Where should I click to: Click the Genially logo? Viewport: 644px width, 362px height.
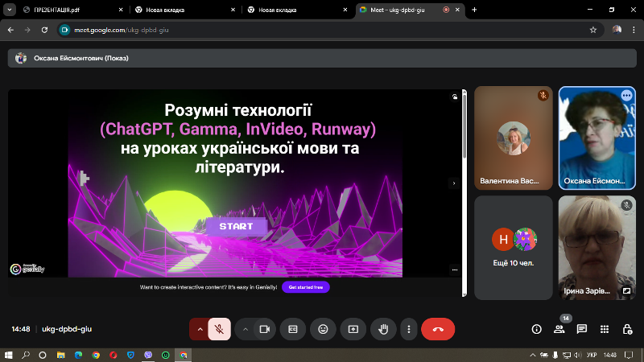tap(27, 269)
